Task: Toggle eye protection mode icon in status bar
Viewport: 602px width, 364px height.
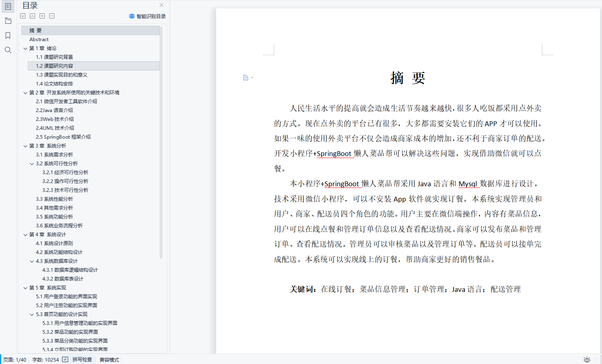Action: [x=587, y=360]
